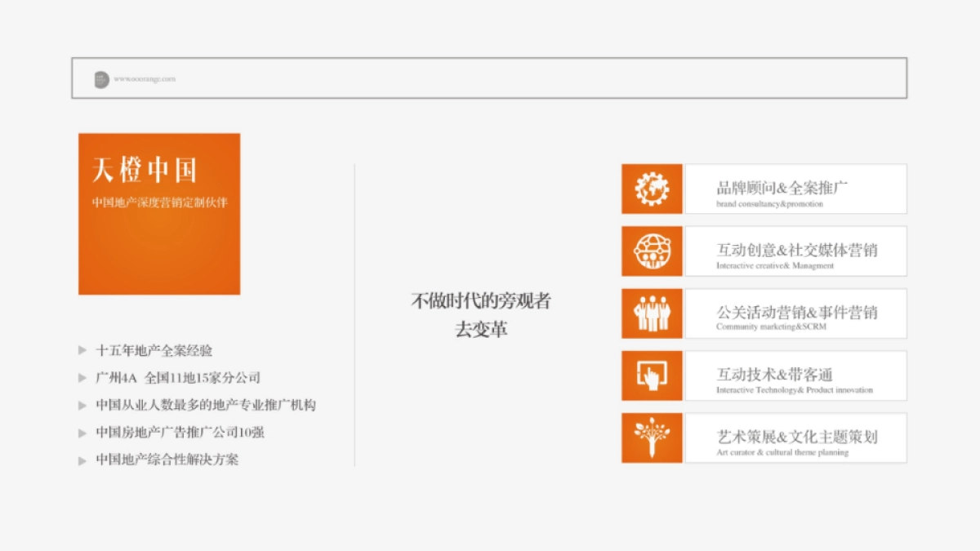Click the 艺术策展&文化主题策划 banner
Screen dimensions: 980x551
click(796, 438)
